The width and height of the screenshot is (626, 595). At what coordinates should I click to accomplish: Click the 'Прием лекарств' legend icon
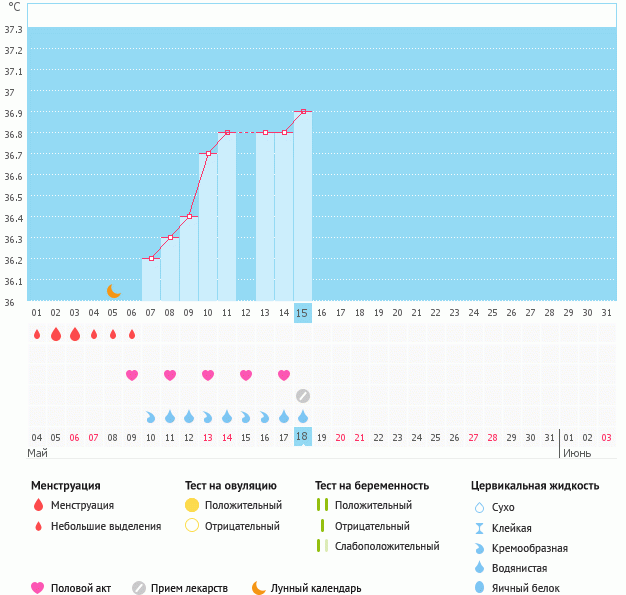pyautogui.click(x=138, y=588)
